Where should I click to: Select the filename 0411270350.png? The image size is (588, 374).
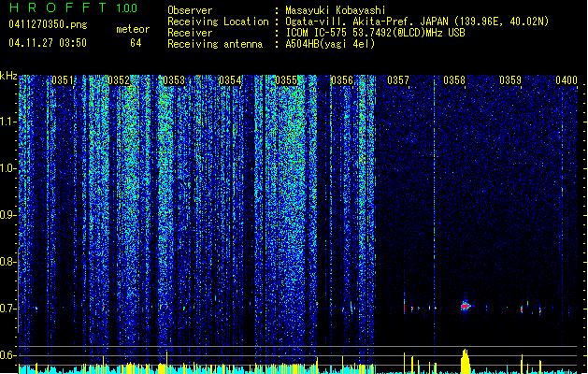pos(48,24)
